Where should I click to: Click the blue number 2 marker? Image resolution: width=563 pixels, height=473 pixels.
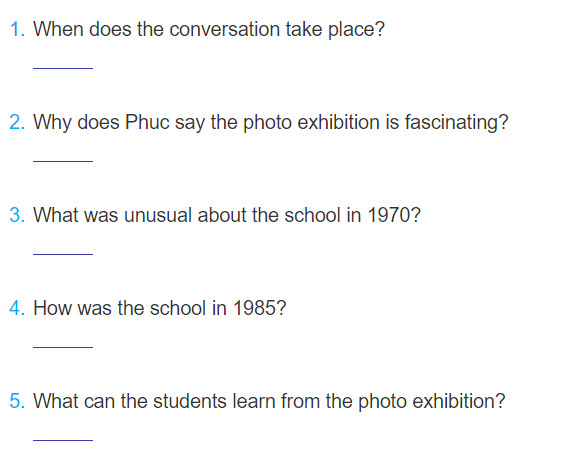(17, 122)
